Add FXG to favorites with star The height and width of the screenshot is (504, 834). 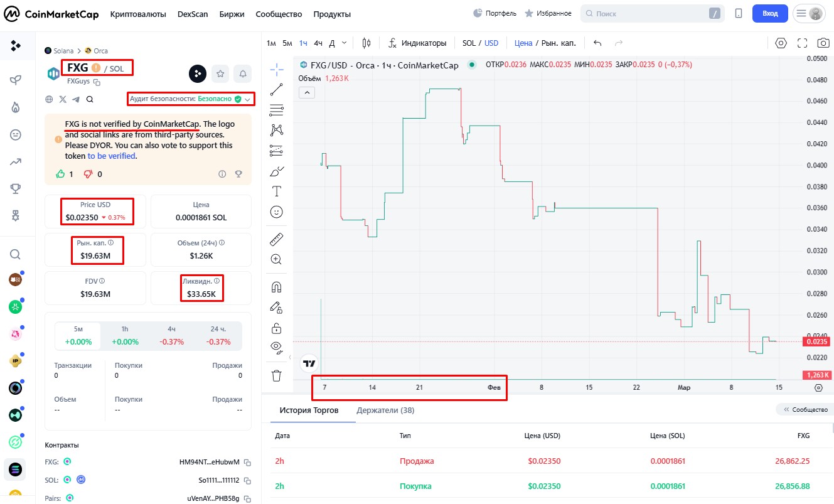[x=220, y=73]
